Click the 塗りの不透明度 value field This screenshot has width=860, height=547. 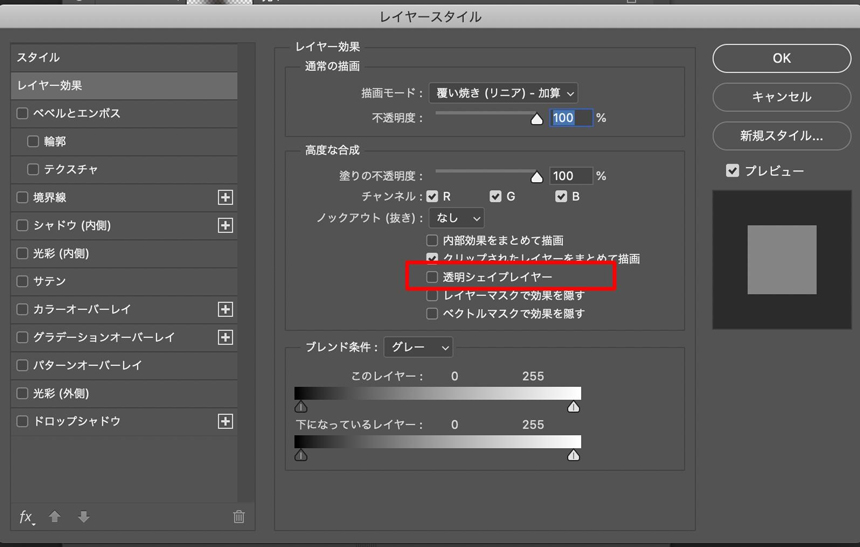click(x=571, y=176)
